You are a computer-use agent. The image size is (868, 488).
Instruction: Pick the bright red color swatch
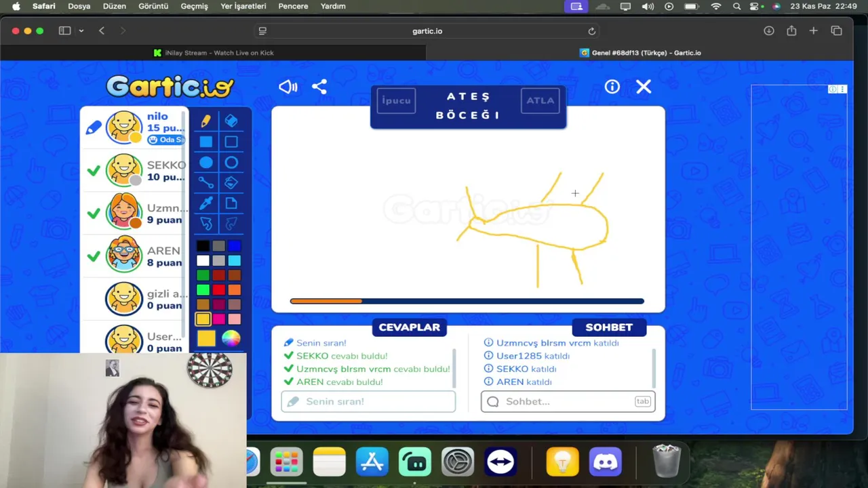(x=218, y=290)
